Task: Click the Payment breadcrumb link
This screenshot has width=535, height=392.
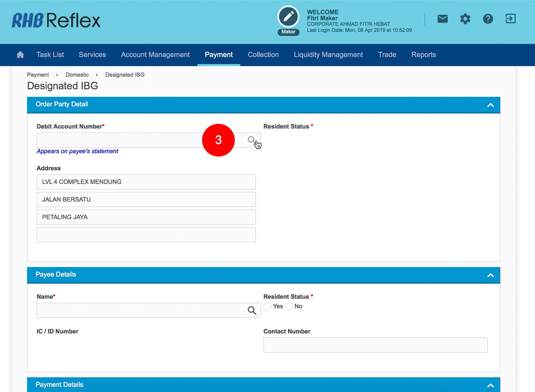Action: click(38, 75)
